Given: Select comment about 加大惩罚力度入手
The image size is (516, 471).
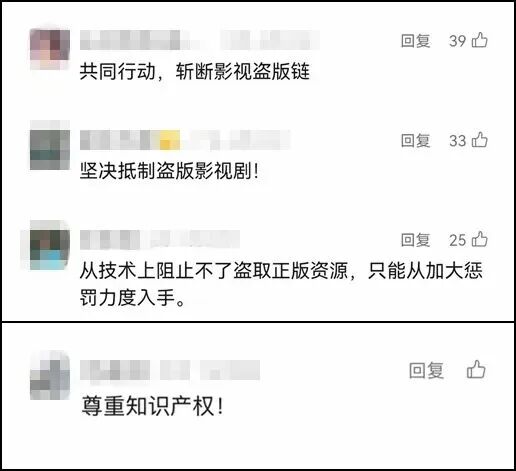Looking at the screenshot, I should pos(281,284).
